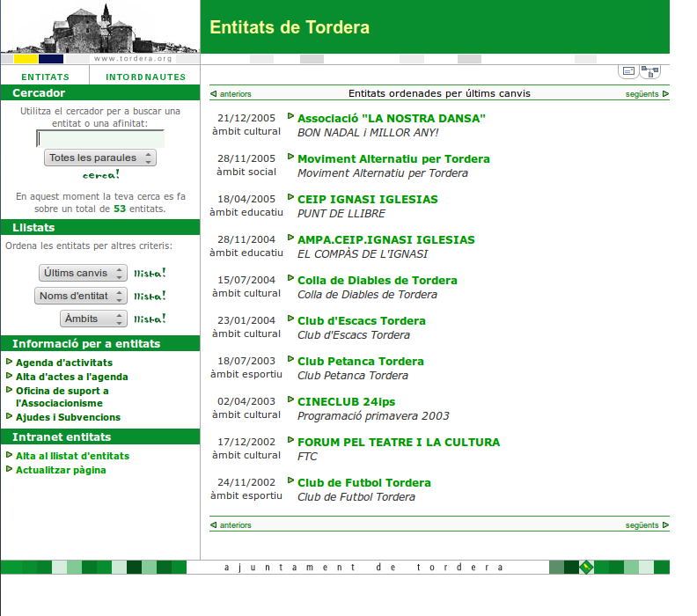The image size is (697, 616).
Task: Switch to the INTORDNAUTES tab
Action: point(146,77)
